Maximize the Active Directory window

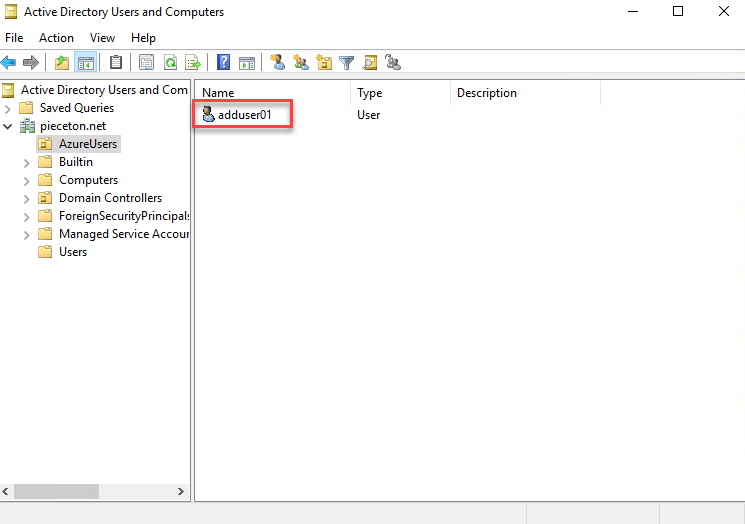pyautogui.click(x=678, y=11)
